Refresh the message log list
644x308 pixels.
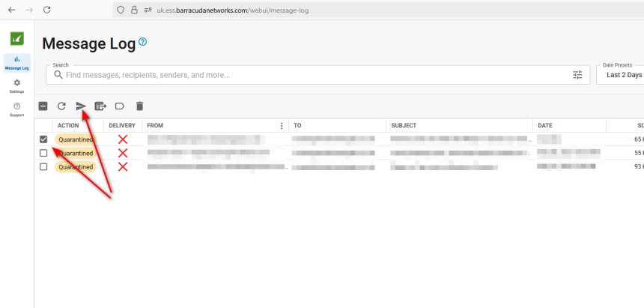point(62,106)
